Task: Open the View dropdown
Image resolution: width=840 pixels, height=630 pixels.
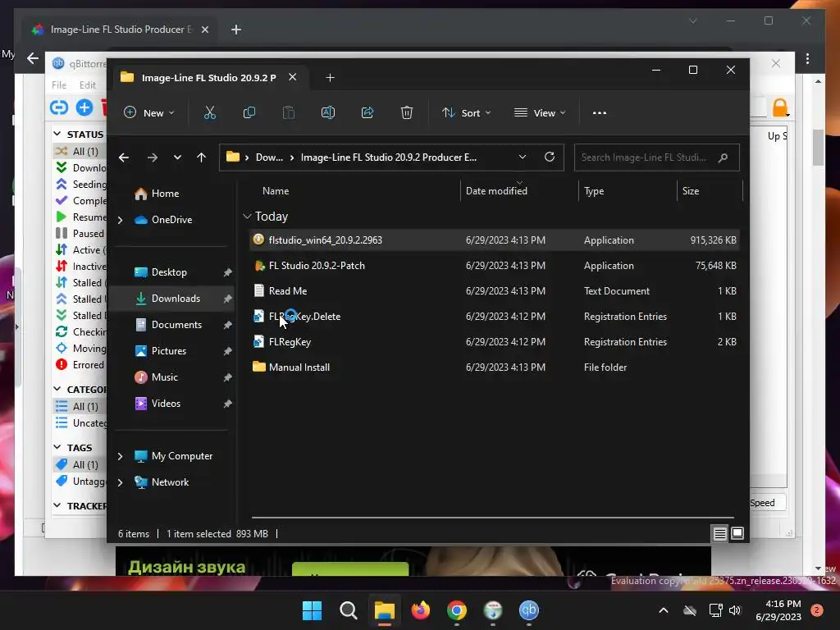Action: (x=540, y=113)
